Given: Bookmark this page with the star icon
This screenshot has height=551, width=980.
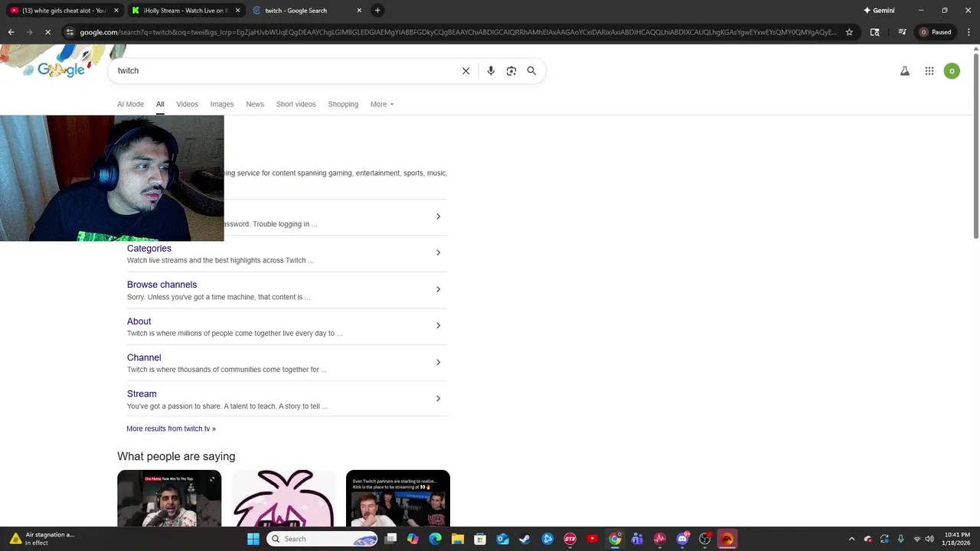Looking at the screenshot, I should (849, 32).
